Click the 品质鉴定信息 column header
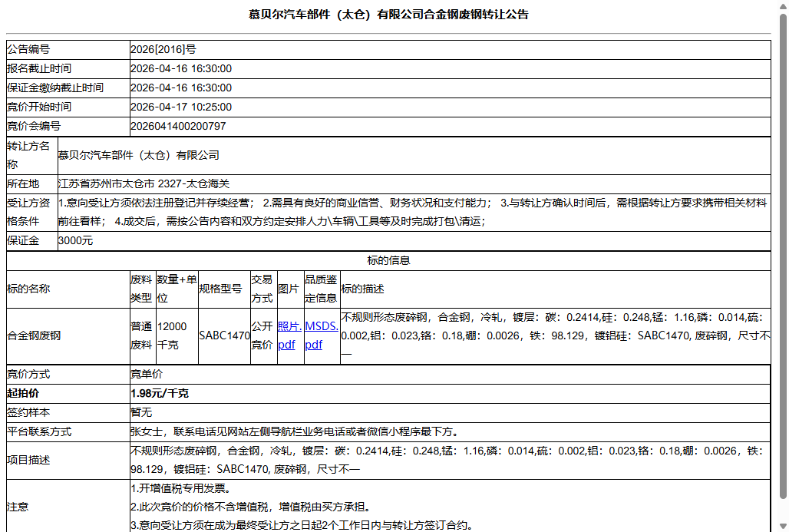This screenshot has height=532, width=789. 321,289
